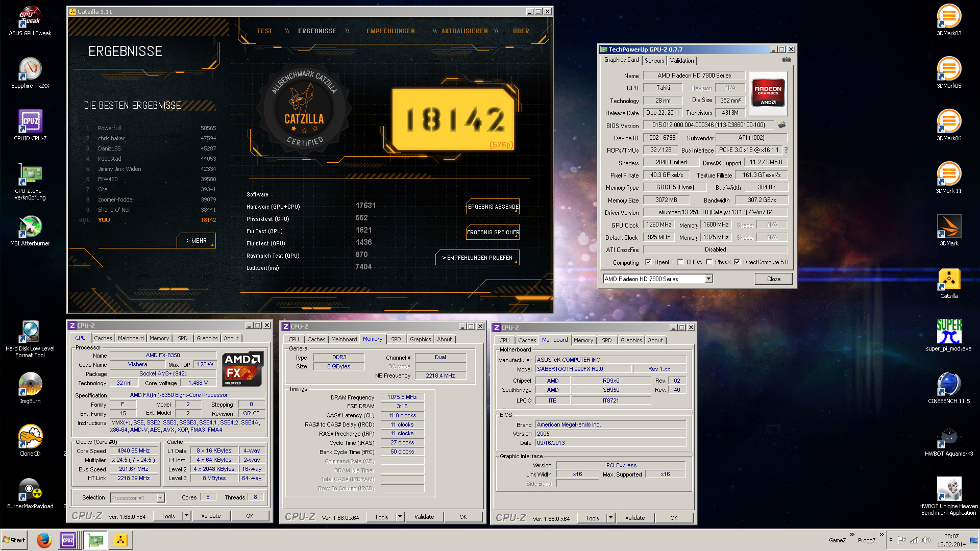Open the GPU selection dropdown in GPU-Z
The width and height of the screenshot is (980, 551).
point(708,279)
